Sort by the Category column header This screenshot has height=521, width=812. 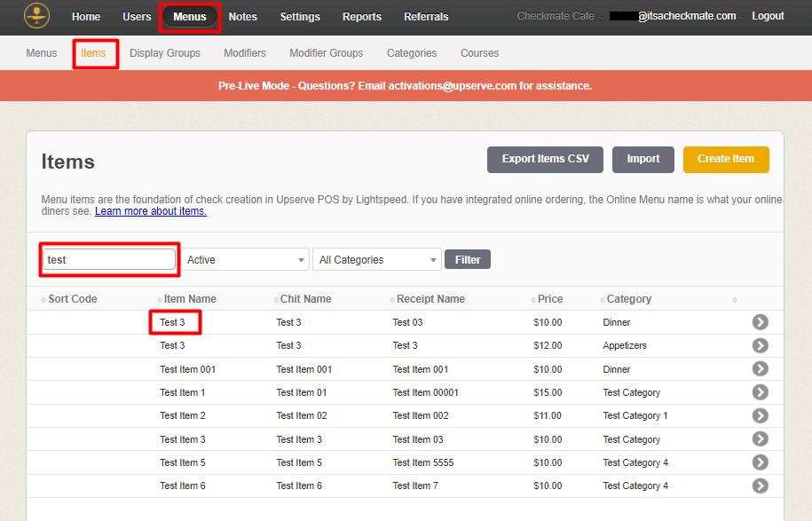[x=628, y=299]
